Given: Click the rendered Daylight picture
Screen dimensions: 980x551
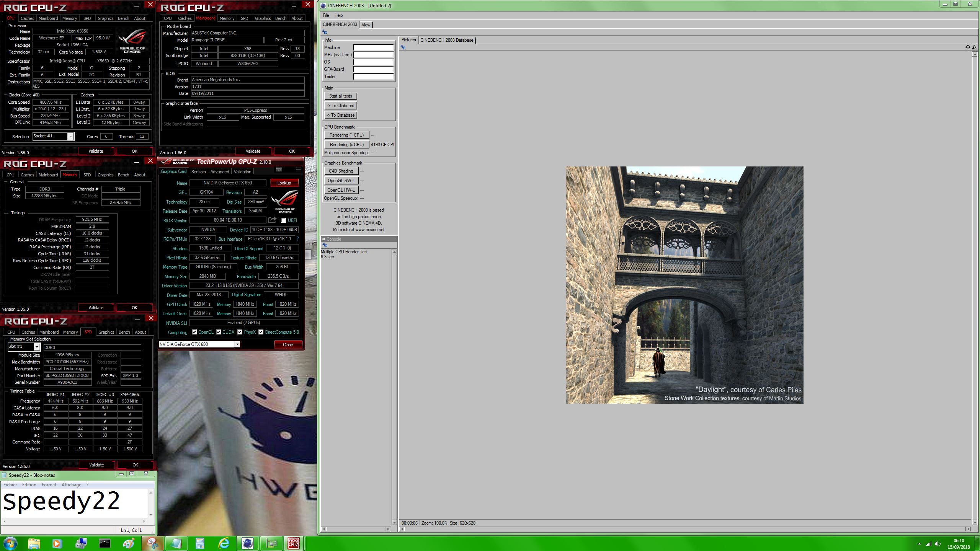Looking at the screenshot, I should click(684, 285).
